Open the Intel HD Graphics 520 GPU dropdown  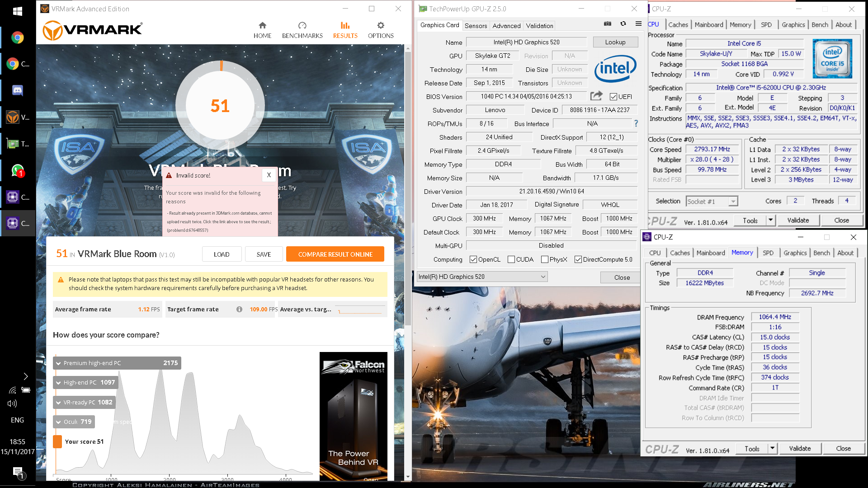[x=482, y=277]
